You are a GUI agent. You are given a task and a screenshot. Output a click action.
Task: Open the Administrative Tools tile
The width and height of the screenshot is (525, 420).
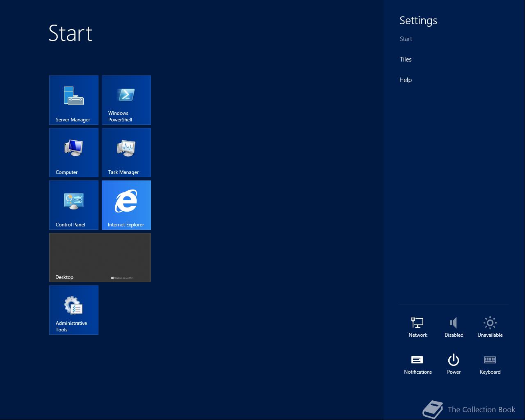pyautogui.click(x=74, y=310)
